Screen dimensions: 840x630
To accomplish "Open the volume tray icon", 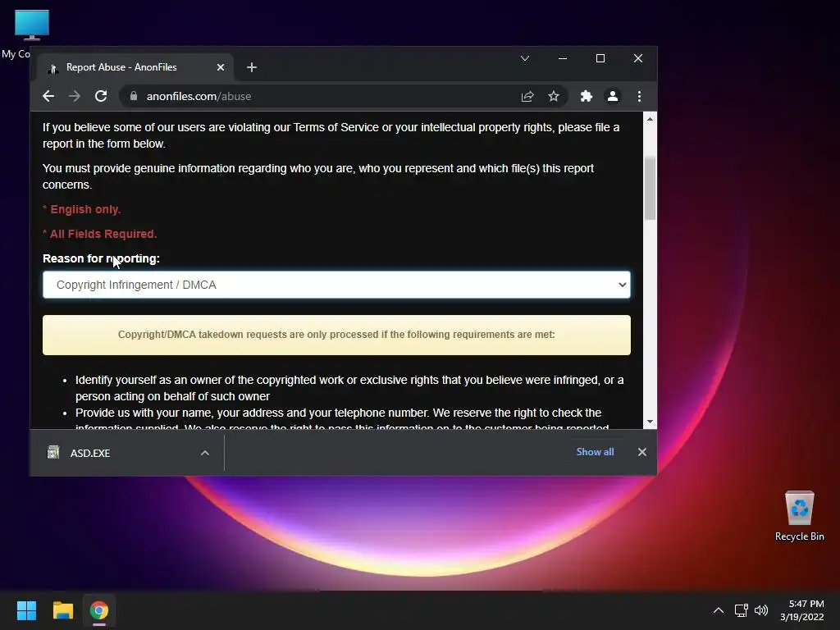I will coord(761,610).
